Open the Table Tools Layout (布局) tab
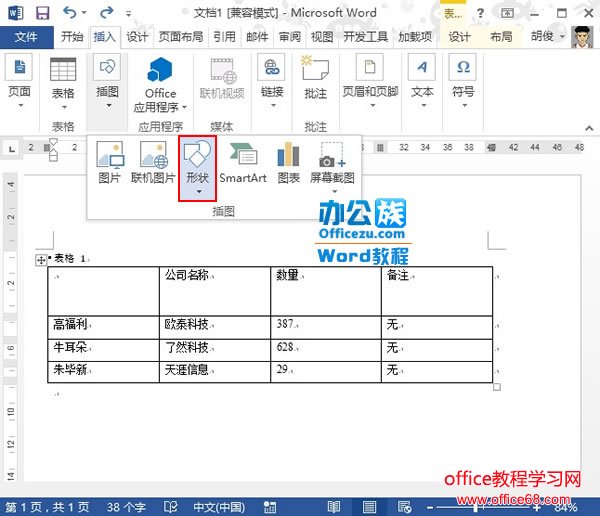The width and height of the screenshot is (600, 516). click(x=501, y=37)
